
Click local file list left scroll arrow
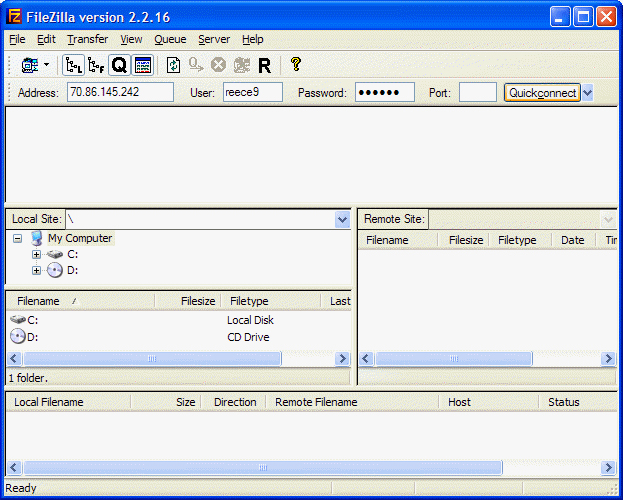[14, 359]
